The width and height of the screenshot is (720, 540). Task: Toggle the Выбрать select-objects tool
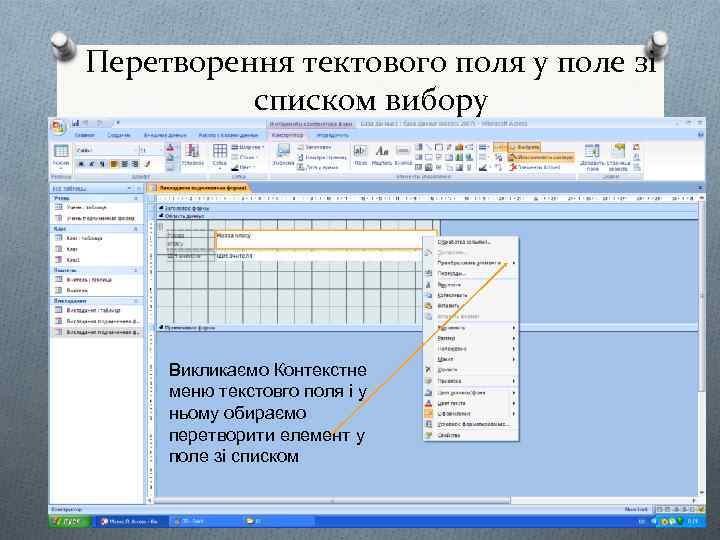524,147
